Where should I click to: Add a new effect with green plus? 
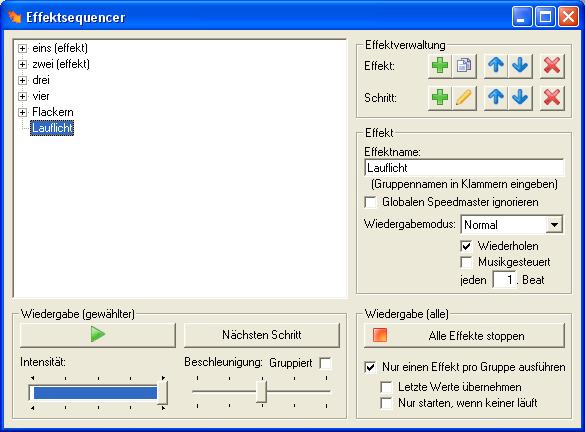[440, 66]
